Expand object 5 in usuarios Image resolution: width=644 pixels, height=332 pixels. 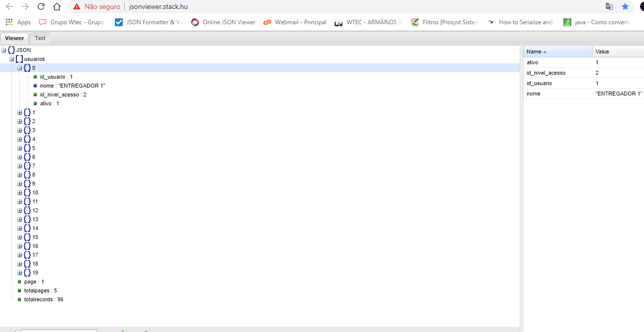coord(20,148)
